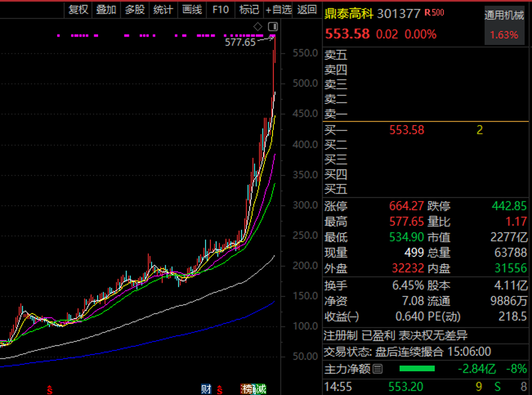Click stock code 301377
The image size is (532, 395).
[x=399, y=13]
